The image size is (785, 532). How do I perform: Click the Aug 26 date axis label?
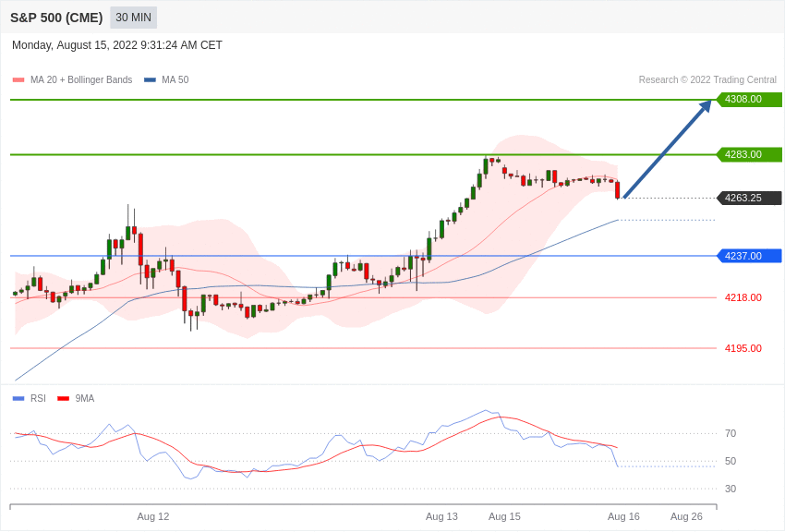[686, 516]
